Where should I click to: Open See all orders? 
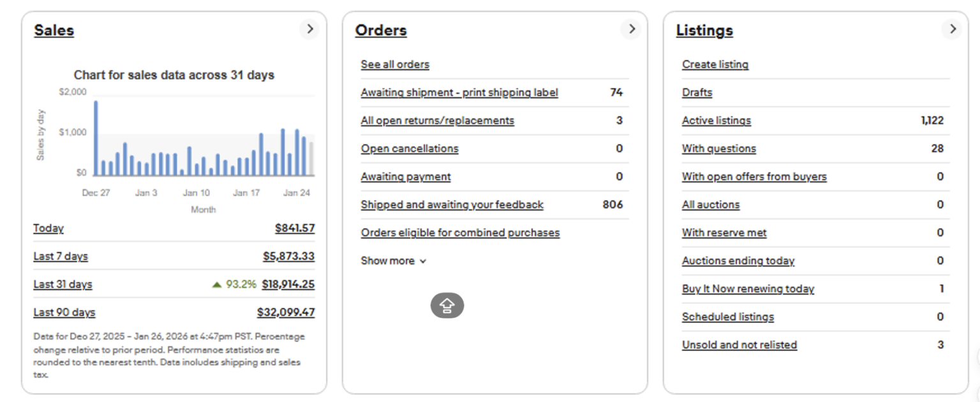(x=395, y=64)
